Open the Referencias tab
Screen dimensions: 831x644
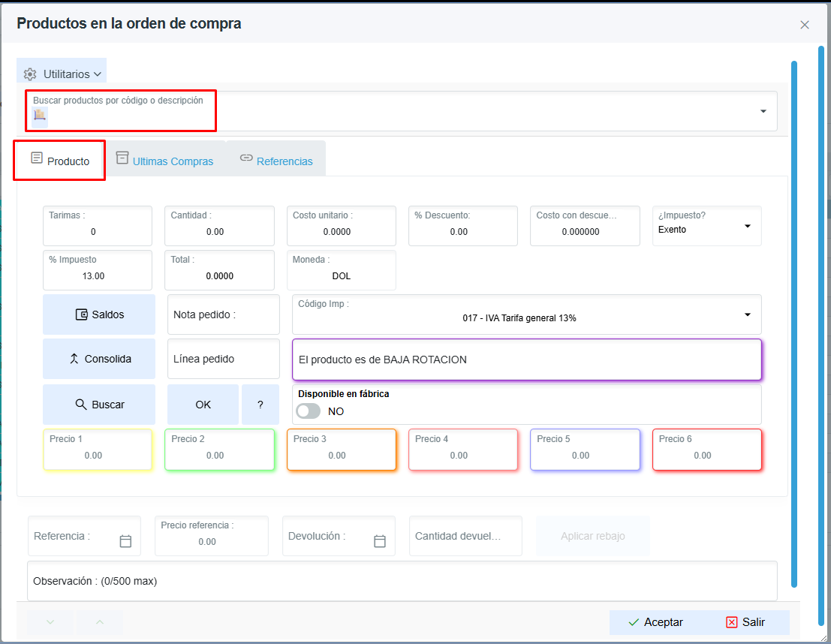click(x=276, y=161)
